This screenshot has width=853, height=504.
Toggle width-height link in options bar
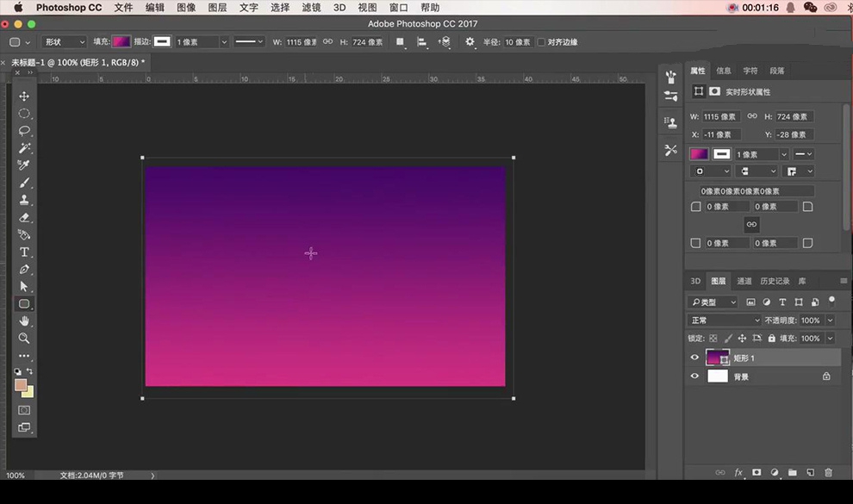pos(327,42)
